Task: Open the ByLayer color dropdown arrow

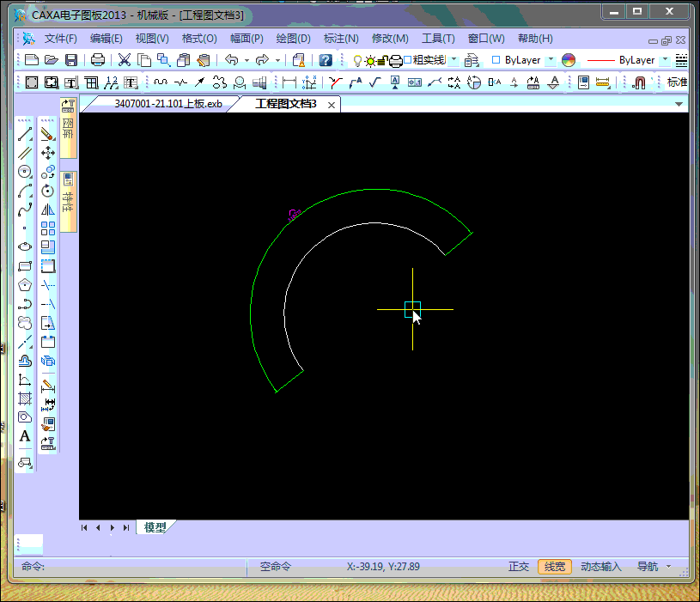Action: click(x=551, y=59)
